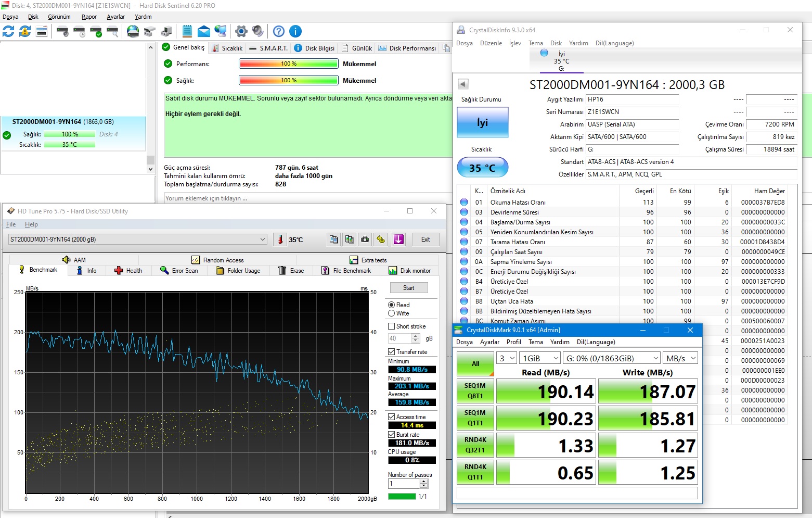Click the İyi health status button
The image size is (812, 518).
point(483,122)
